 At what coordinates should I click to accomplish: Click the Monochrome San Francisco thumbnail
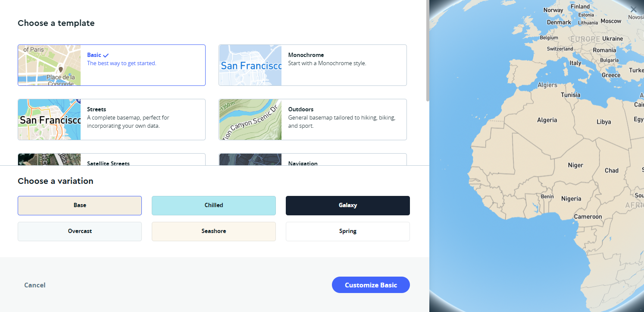tap(250, 65)
